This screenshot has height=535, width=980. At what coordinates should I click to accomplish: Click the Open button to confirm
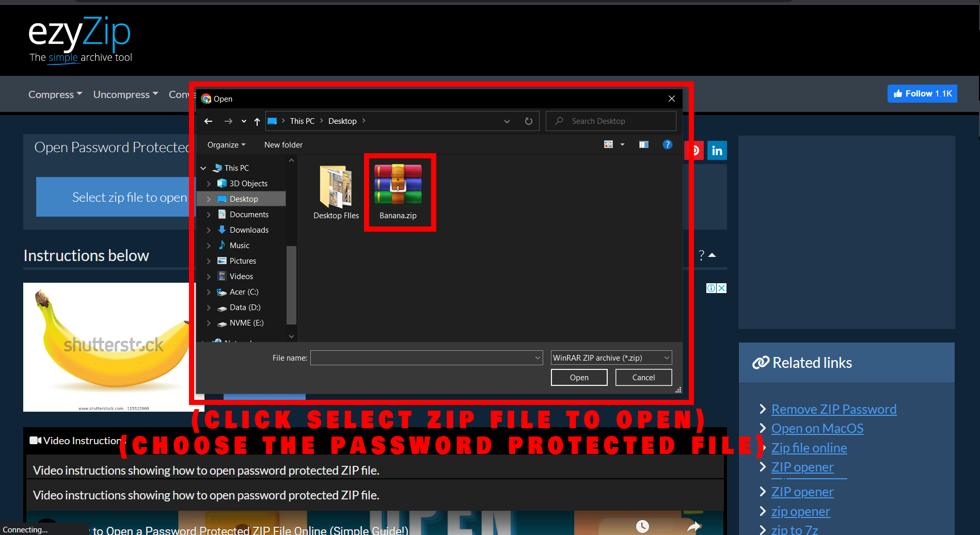(578, 377)
